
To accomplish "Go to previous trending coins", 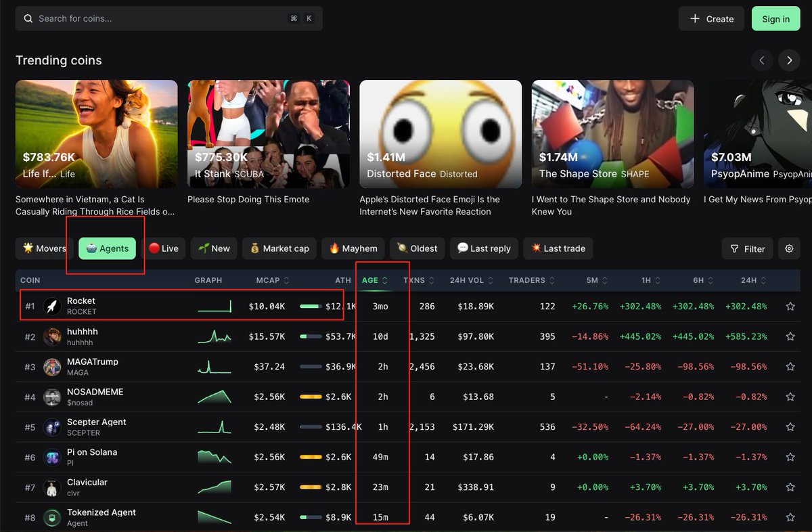I will [762, 60].
